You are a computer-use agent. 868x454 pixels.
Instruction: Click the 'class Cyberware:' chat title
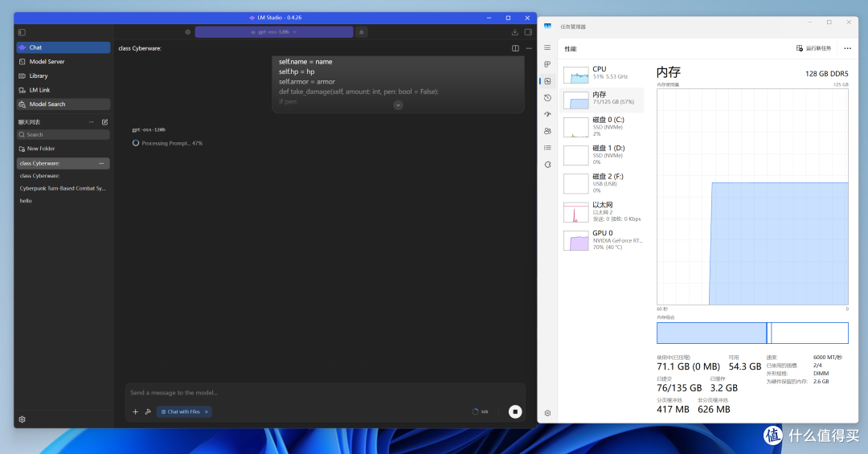click(x=140, y=48)
